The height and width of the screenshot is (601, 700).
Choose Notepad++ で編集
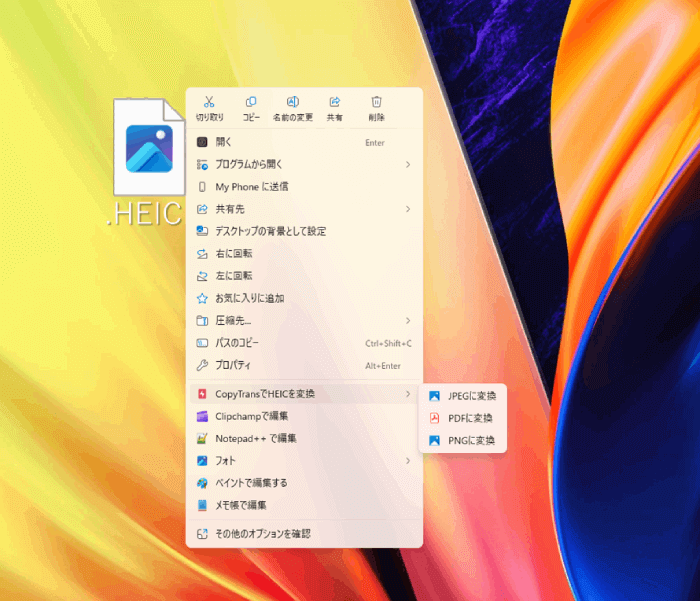tap(304, 438)
